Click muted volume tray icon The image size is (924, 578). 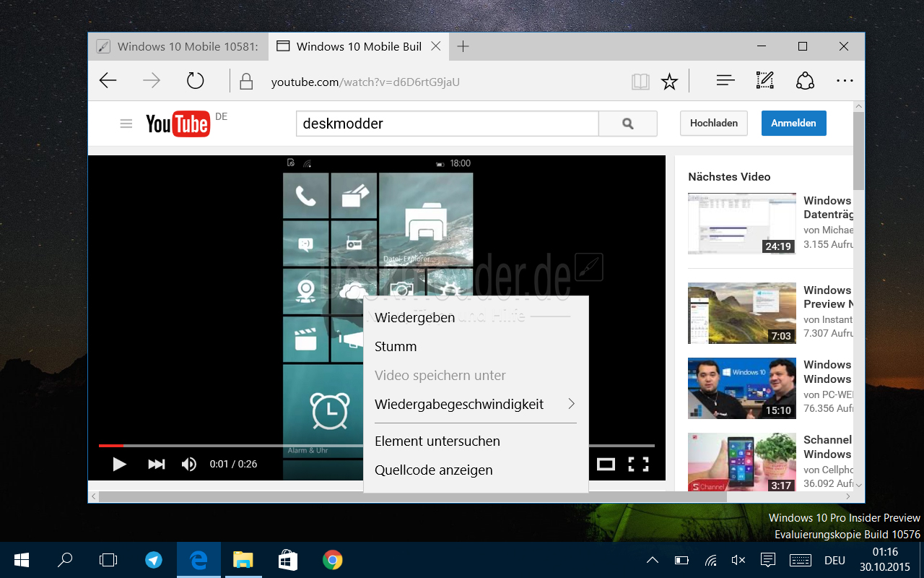point(738,560)
